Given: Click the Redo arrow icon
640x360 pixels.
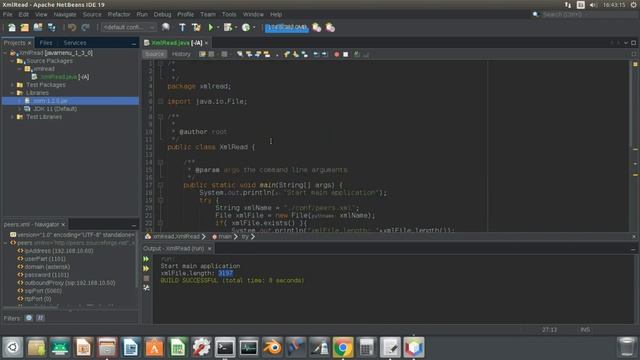Looking at the screenshot, I should click(x=85, y=27).
